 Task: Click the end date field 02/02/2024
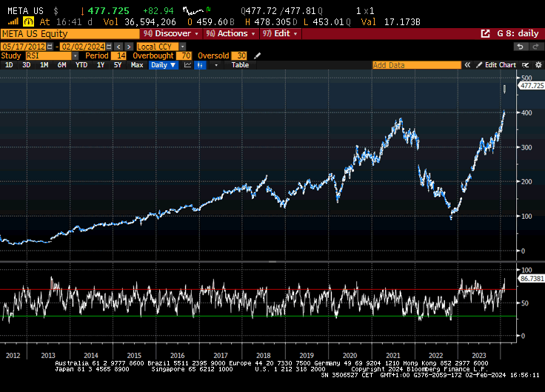(83, 47)
